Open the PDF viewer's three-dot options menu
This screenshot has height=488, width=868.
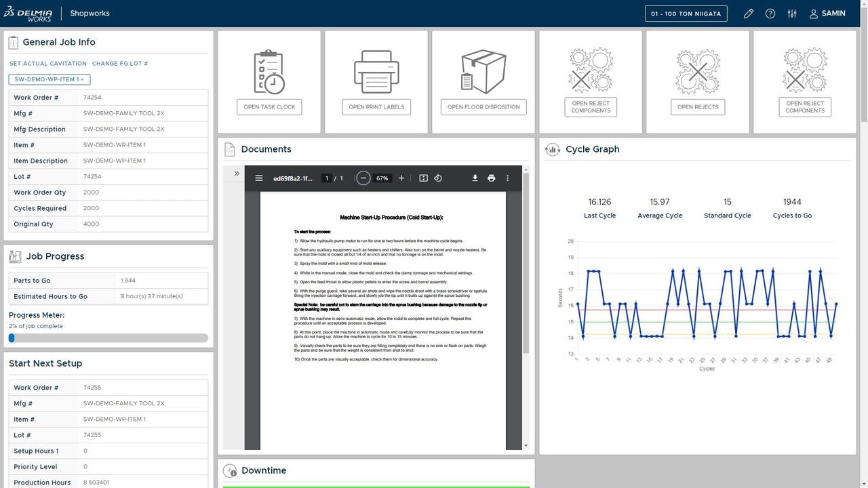pyautogui.click(x=507, y=178)
